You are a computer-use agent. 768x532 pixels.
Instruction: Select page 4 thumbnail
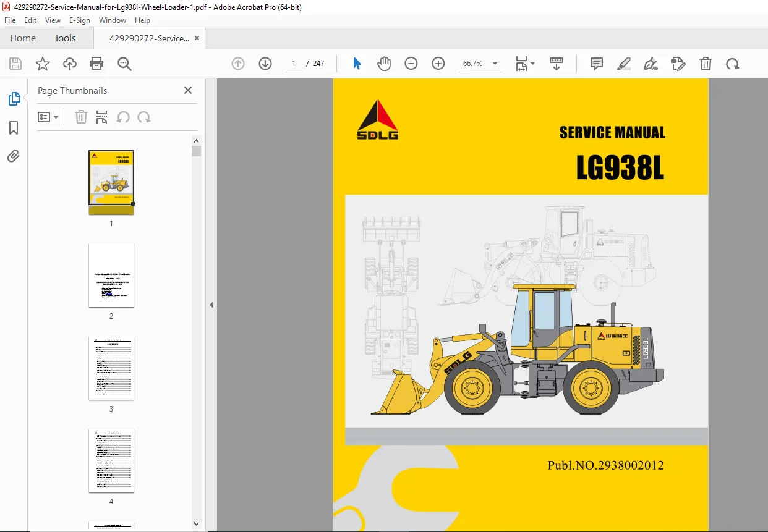coord(111,461)
